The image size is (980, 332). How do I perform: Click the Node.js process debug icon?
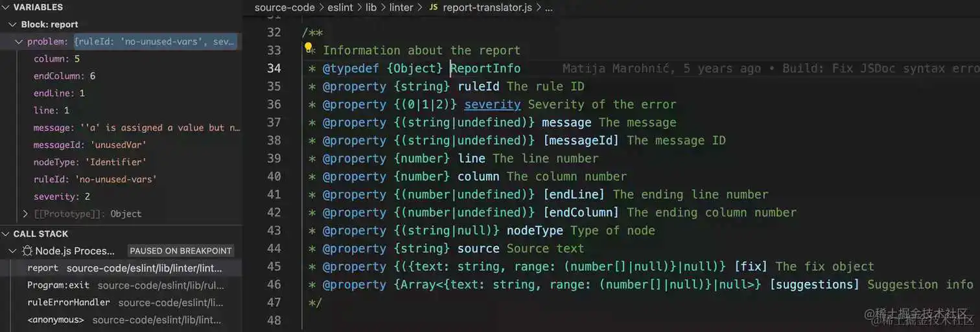point(27,251)
